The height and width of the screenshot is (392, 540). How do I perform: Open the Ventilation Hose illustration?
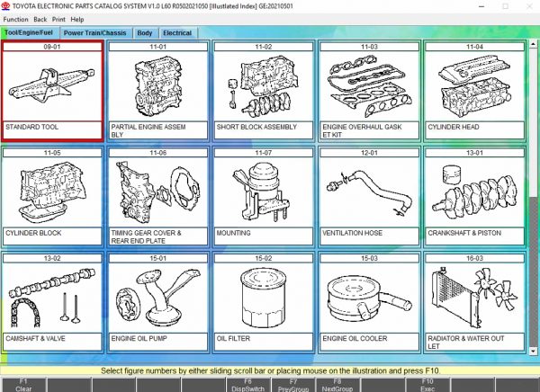369,192
